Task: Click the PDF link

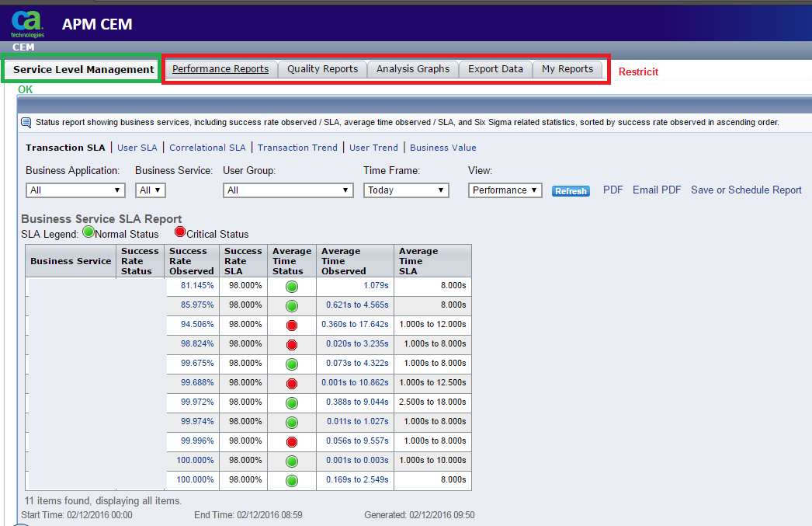Action: [613, 190]
